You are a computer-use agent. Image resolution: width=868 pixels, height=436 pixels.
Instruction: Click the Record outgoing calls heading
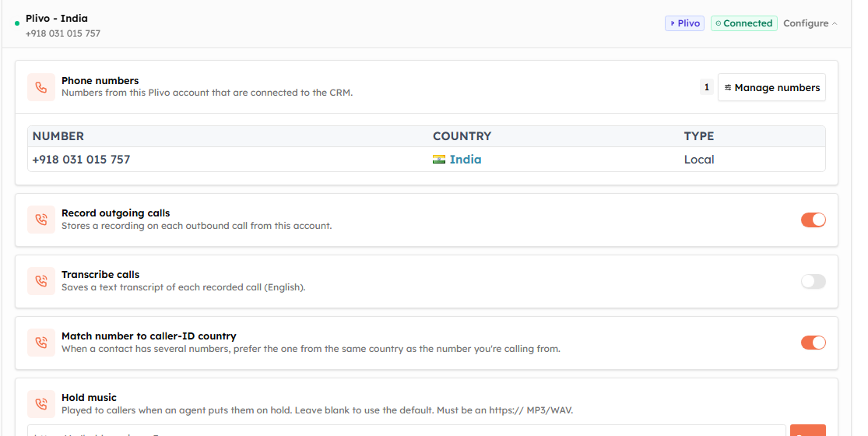click(116, 213)
